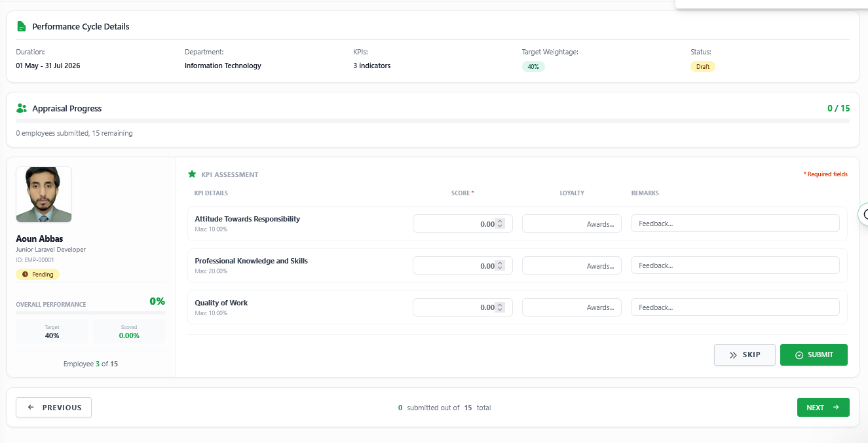Viewport: 868px width, 443px height.
Task: Click the overall performance 0% value
Action: tap(157, 301)
